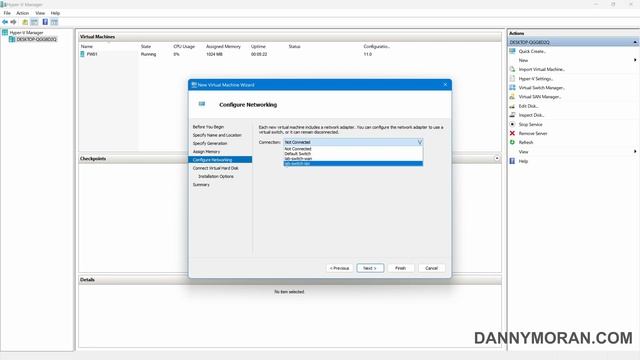Viewport: 640px width, 360px height.
Task: Click the Next button in wizard
Action: (370, 268)
